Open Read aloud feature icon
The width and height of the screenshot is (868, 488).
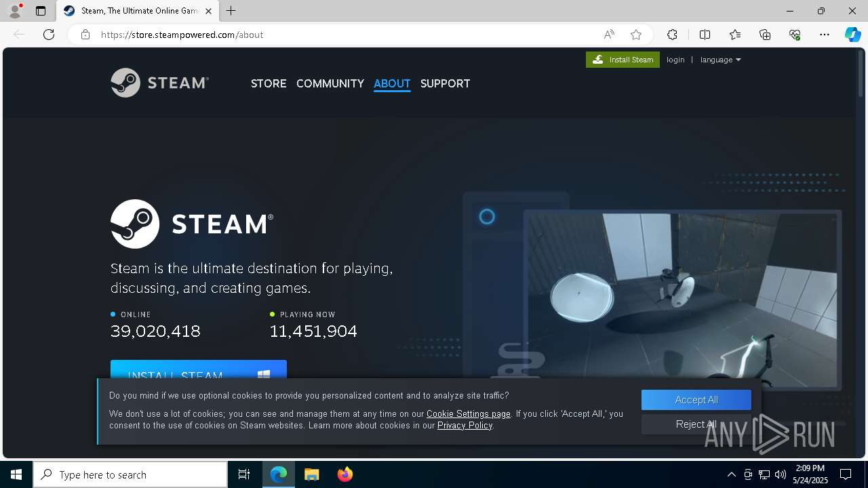(609, 35)
